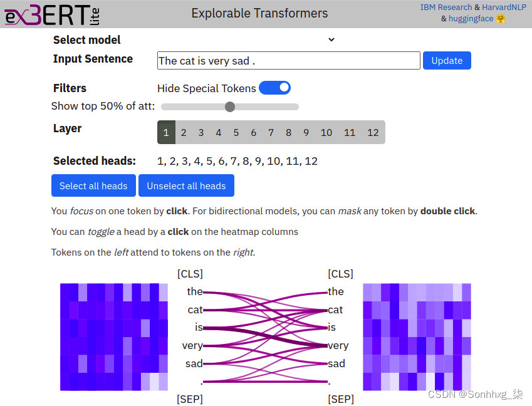Open the HarvardNLP link

click(504, 7)
